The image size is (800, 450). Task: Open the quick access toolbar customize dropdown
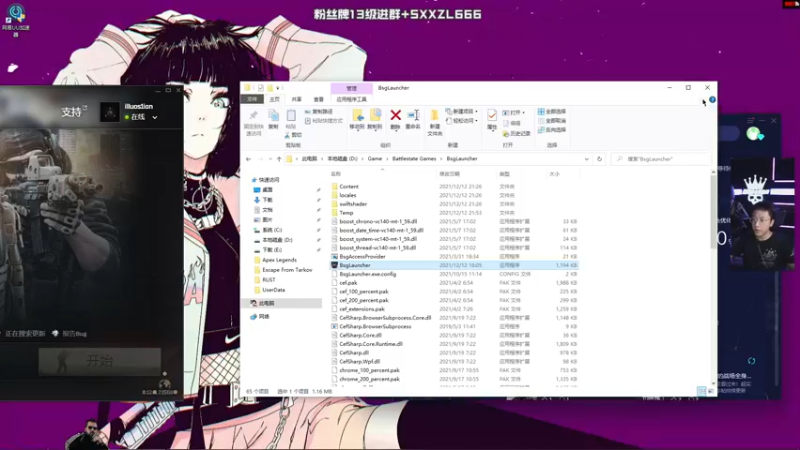click(x=278, y=88)
